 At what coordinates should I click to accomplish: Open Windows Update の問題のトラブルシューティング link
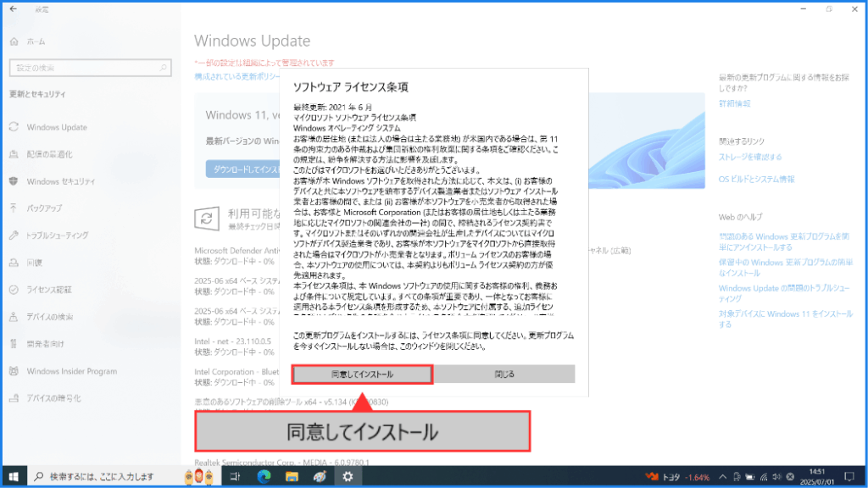[784, 293]
